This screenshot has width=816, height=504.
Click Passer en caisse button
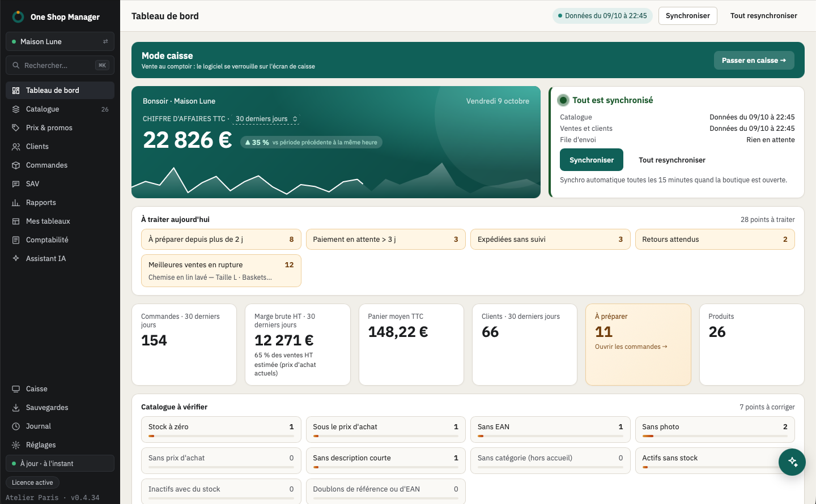click(754, 60)
